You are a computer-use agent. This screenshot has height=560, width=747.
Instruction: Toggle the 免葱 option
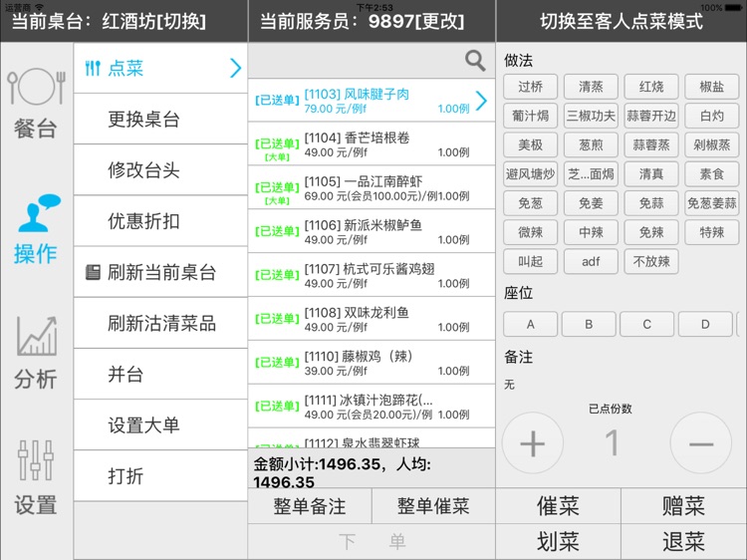[x=530, y=203]
